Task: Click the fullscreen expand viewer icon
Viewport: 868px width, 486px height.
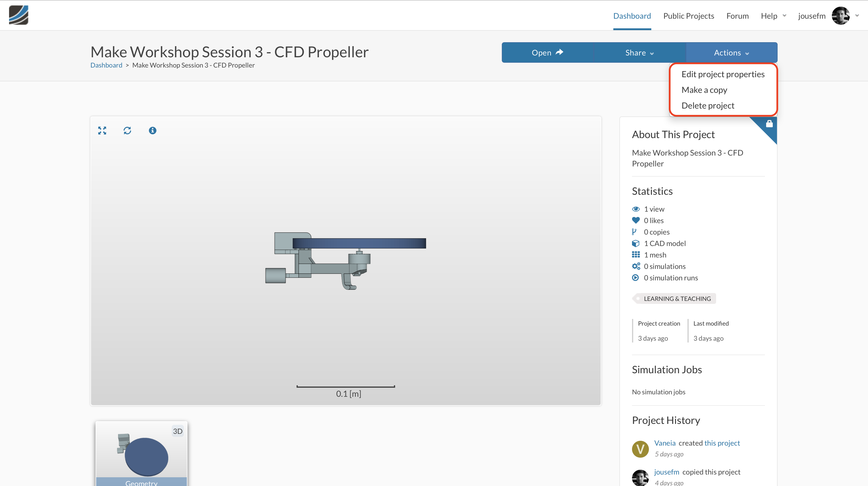Action: click(x=102, y=131)
